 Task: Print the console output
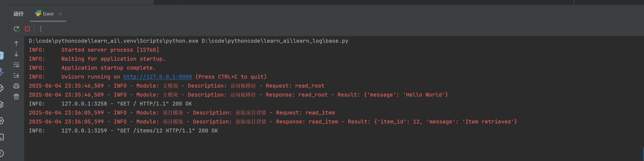(16, 86)
